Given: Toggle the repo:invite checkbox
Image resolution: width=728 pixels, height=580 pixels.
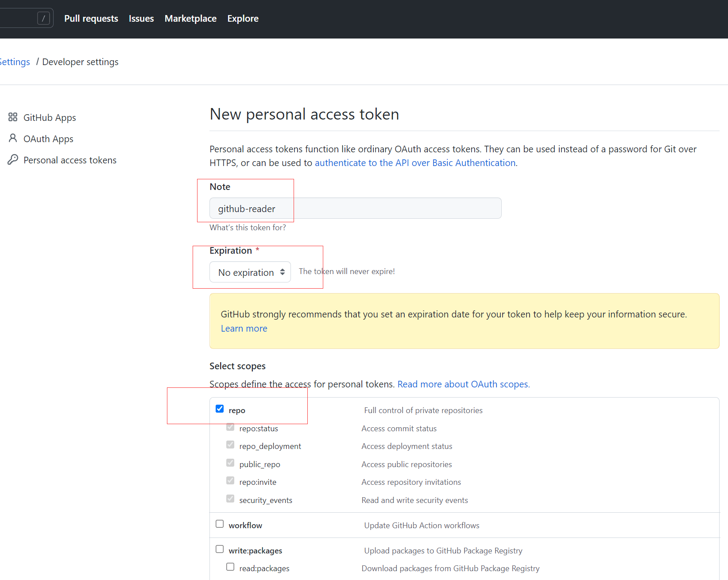Looking at the screenshot, I should point(230,480).
